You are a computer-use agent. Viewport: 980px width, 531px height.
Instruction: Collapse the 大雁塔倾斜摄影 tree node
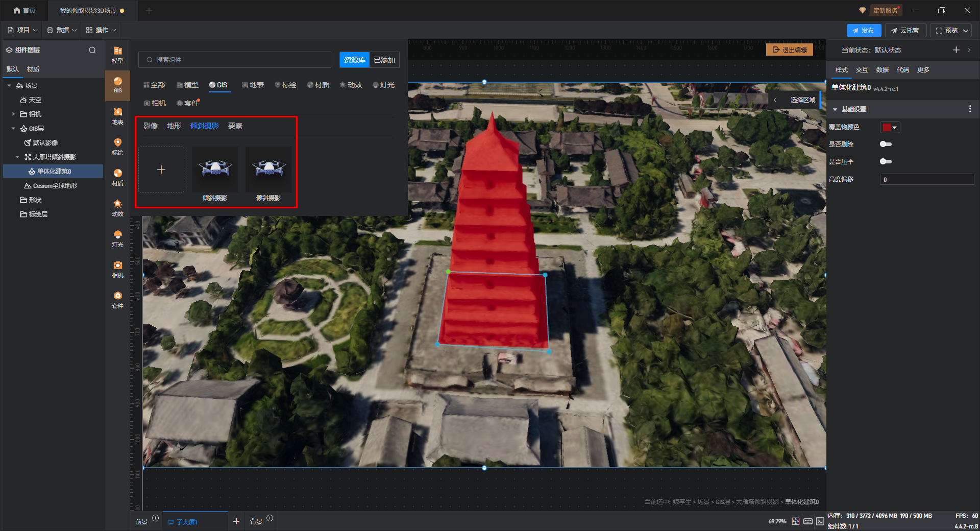click(x=17, y=157)
